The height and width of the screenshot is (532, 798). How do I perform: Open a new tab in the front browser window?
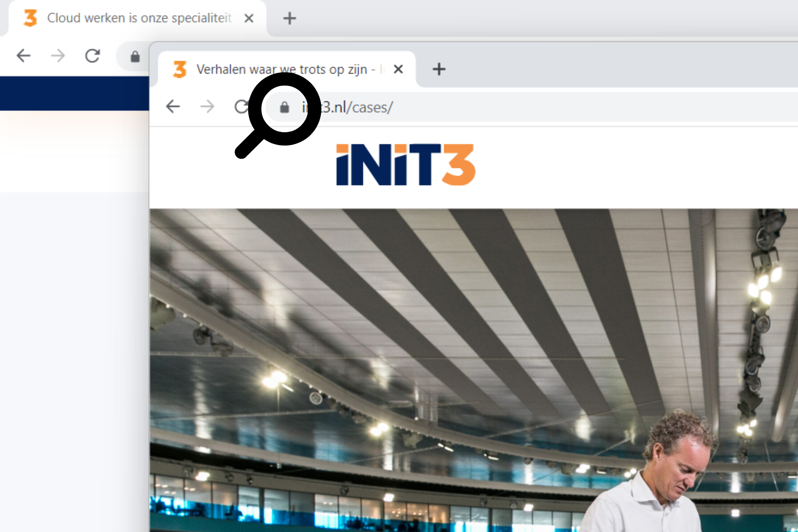pos(439,69)
